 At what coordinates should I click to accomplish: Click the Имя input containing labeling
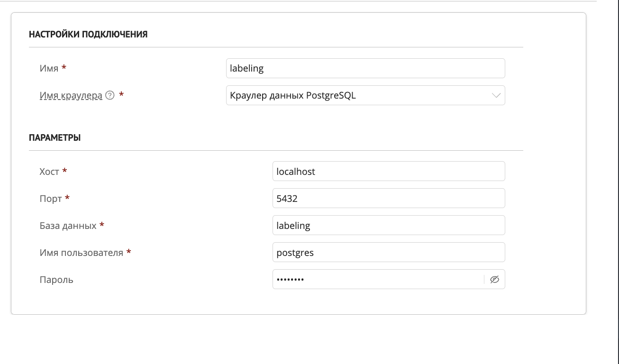[365, 68]
